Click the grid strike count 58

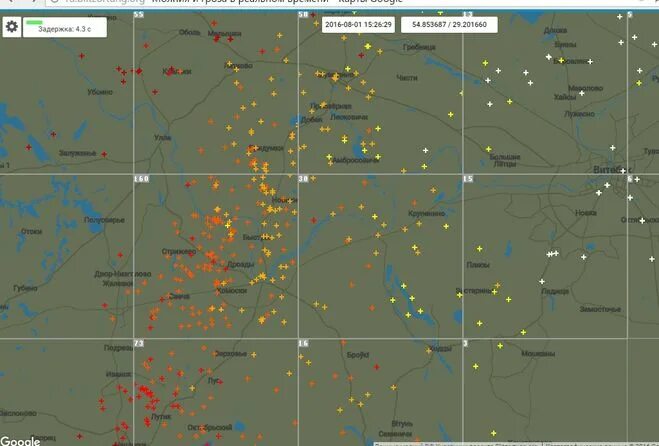pos(303,15)
